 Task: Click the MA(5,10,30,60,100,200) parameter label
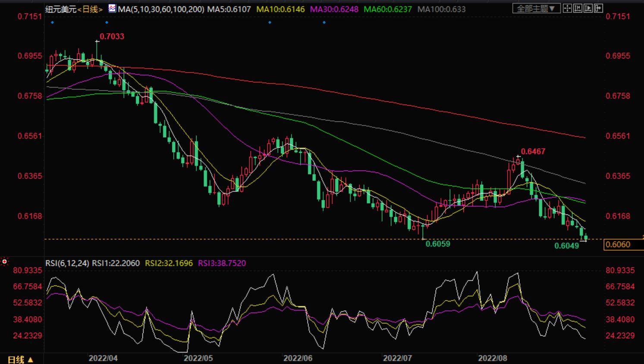(x=161, y=9)
